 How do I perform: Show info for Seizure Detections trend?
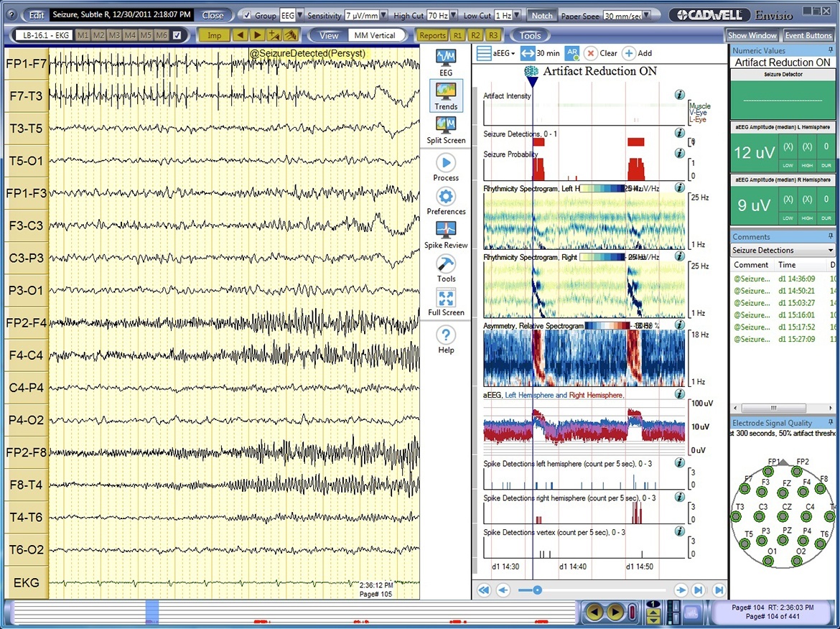(x=679, y=133)
